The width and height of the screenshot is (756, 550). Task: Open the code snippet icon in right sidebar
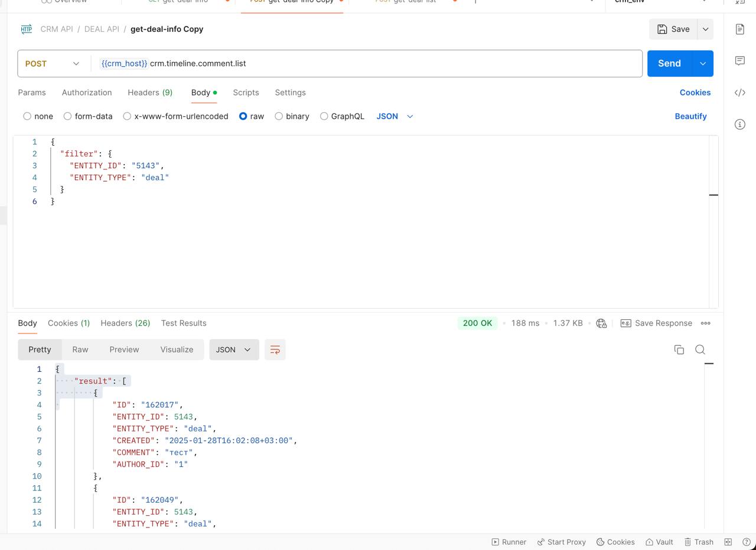(x=739, y=93)
